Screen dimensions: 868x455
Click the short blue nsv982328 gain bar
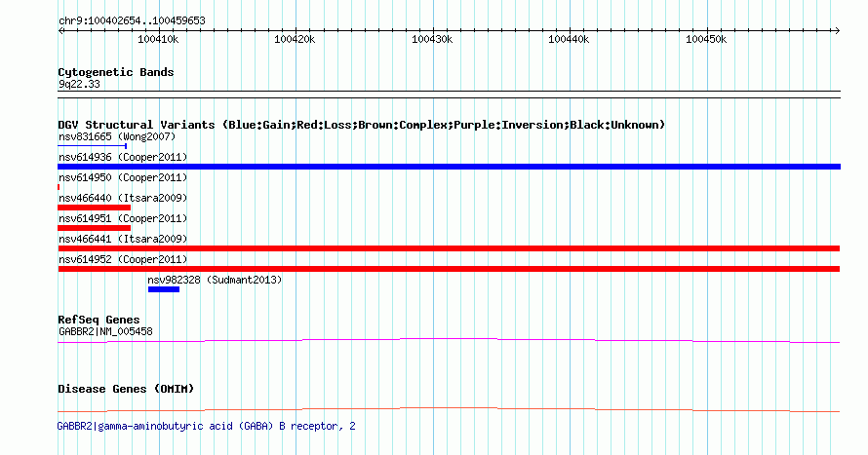164,289
